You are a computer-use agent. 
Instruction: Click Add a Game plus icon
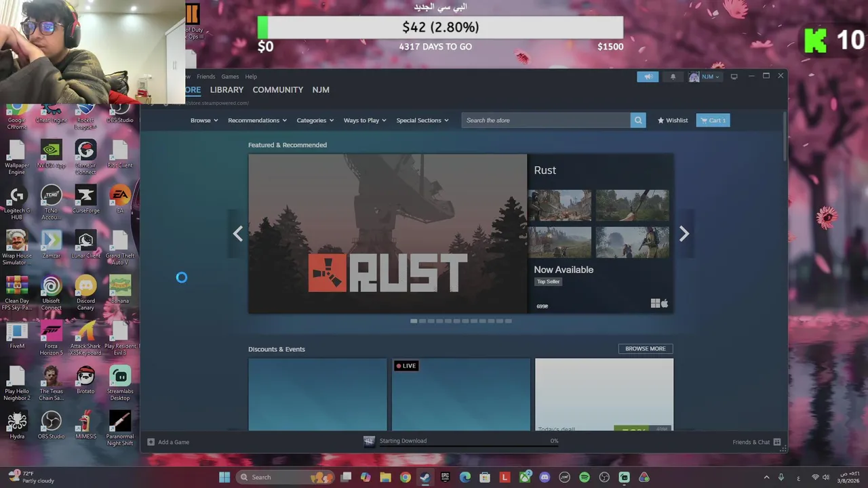[151, 442]
